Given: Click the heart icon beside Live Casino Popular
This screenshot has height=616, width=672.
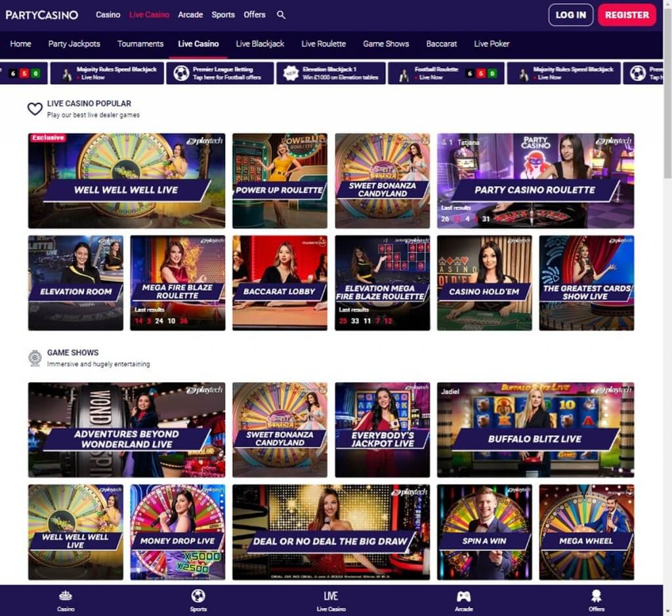Looking at the screenshot, I should [x=35, y=109].
